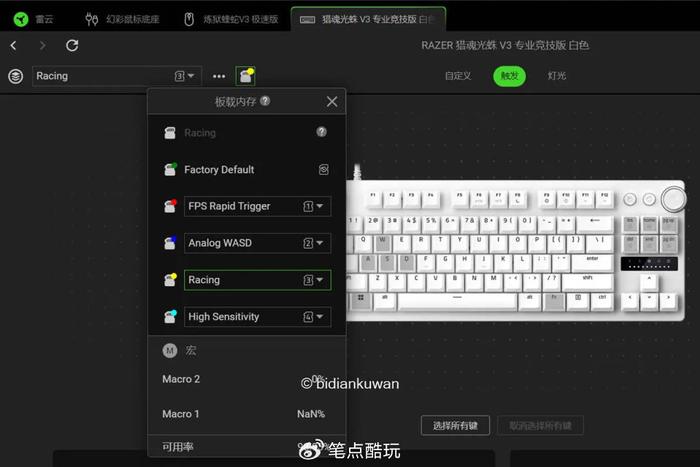The height and width of the screenshot is (467, 700).
Task: Click the reset icon on Factory Default row
Action: pos(324,170)
